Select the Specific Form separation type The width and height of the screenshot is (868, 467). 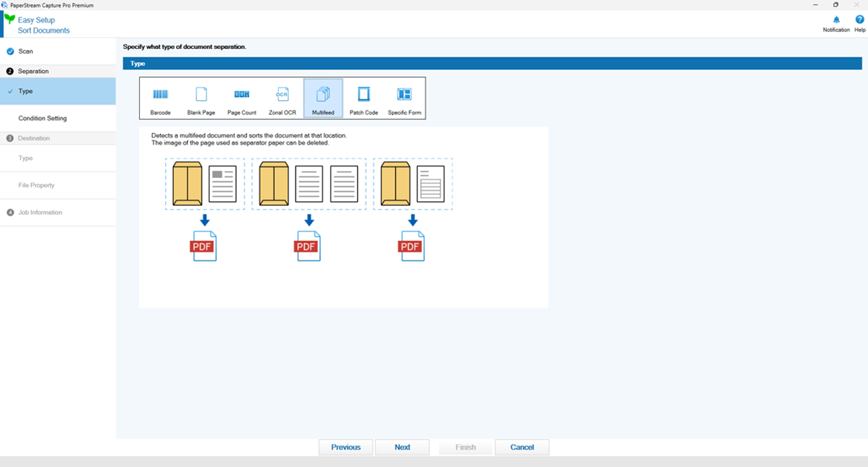tap(404, 99)
